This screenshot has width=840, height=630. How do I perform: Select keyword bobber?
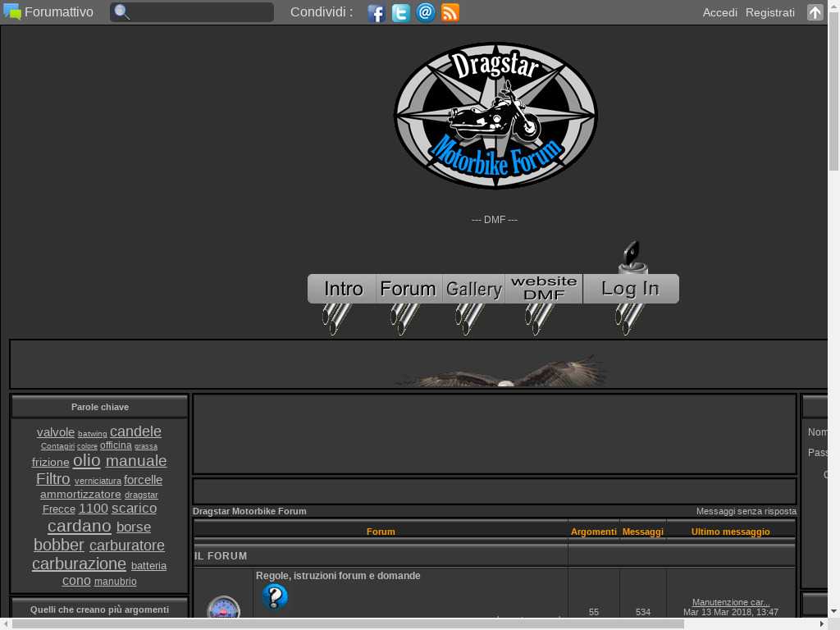59,545
